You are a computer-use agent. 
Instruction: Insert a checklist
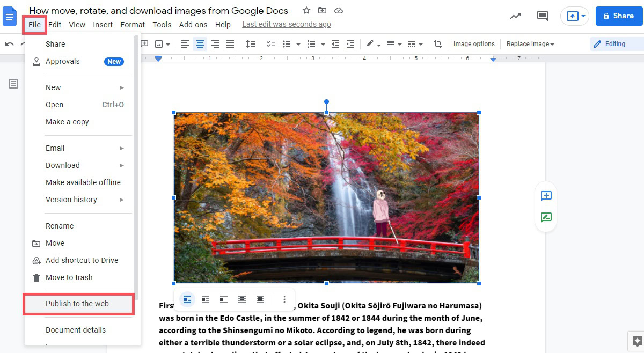(x=271, y=44)
